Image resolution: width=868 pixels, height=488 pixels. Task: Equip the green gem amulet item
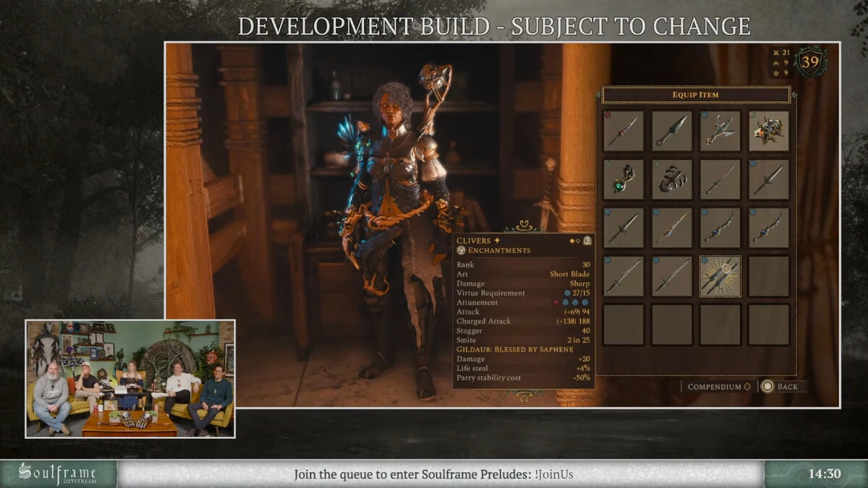click(624, 179)
